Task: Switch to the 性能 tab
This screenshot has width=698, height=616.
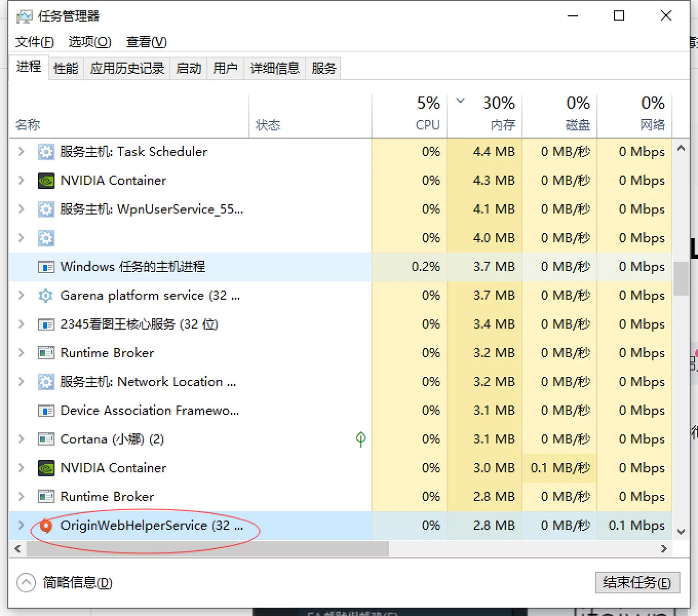Action: (x=65, y=68)
